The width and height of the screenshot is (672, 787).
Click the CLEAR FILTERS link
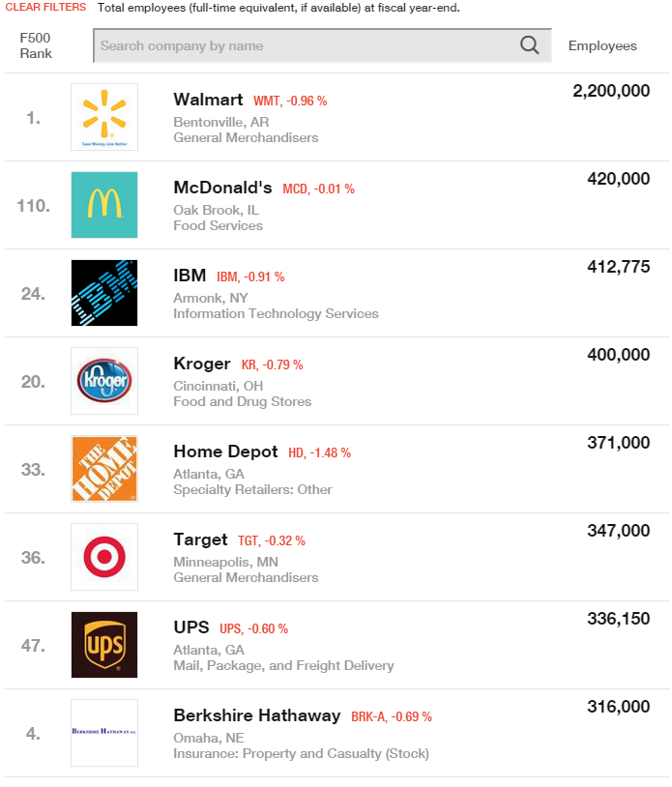coord(45,8)
